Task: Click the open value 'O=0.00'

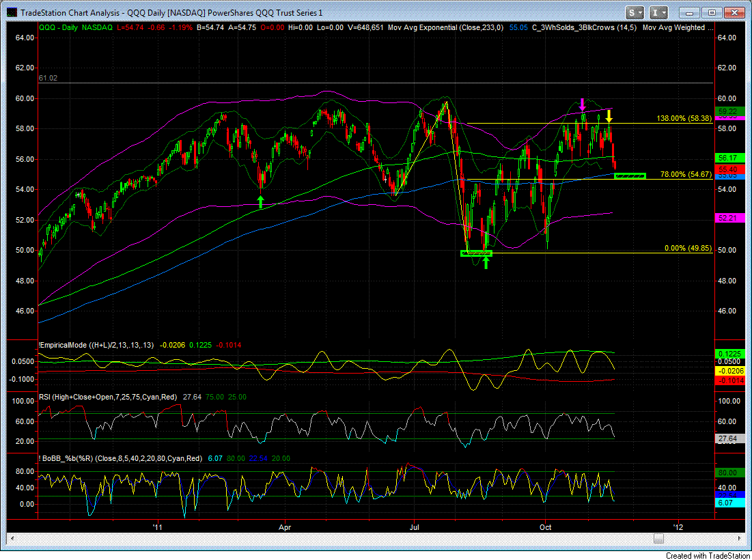Action: click(272, 28)
